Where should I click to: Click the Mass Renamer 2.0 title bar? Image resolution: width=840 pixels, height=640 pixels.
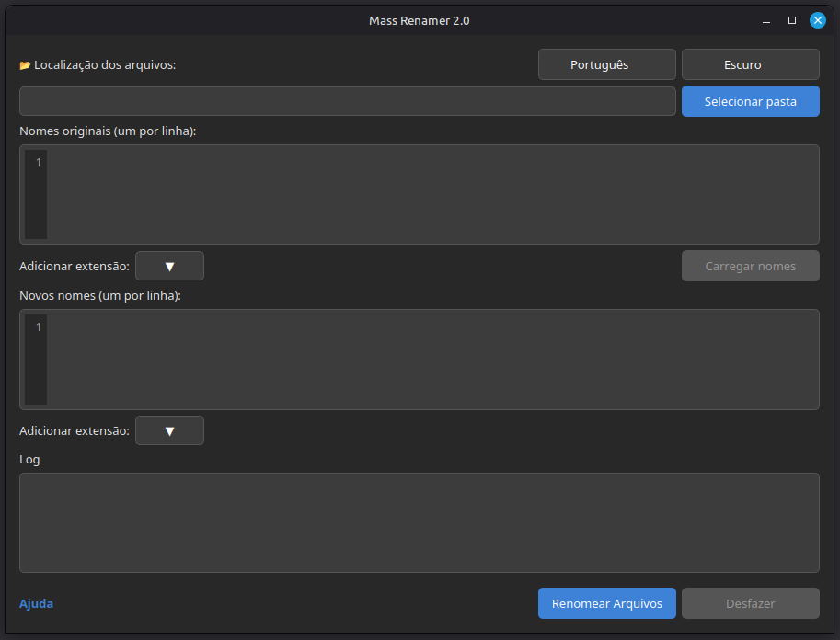click(x=419, y=21)
